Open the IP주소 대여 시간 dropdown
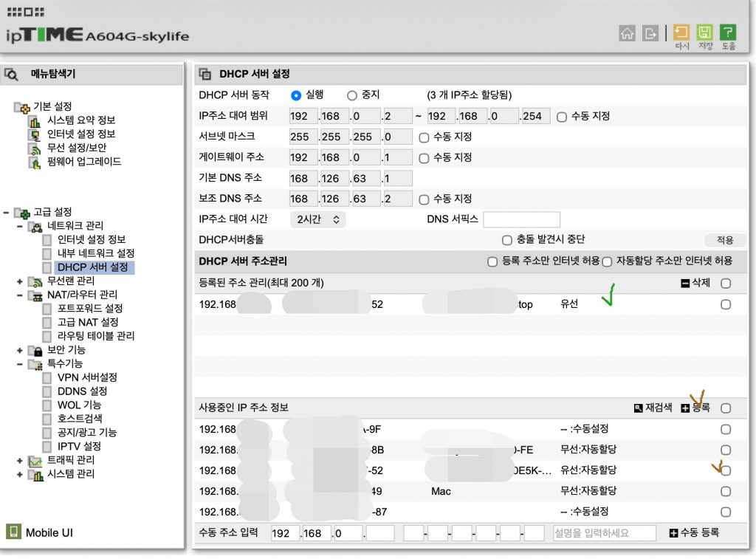756x559 pixels. (317, 219)
